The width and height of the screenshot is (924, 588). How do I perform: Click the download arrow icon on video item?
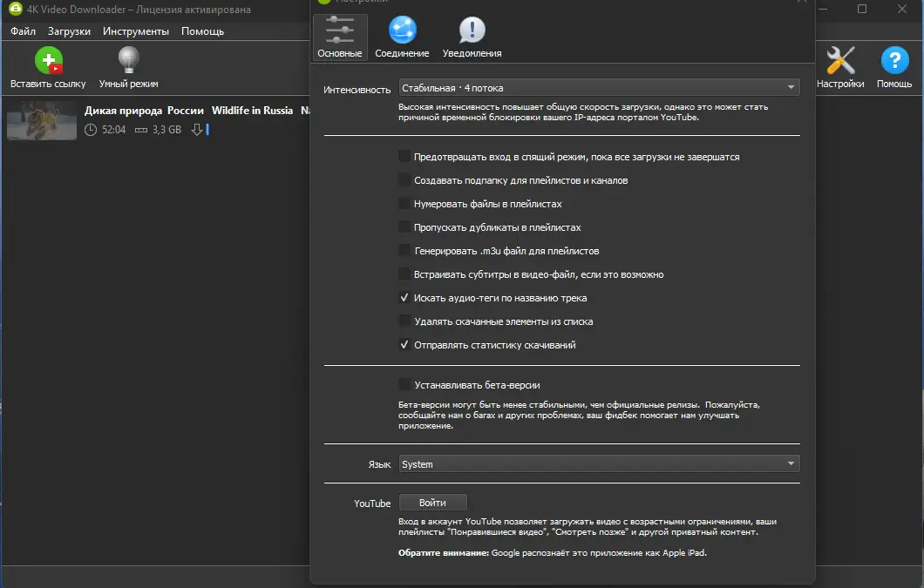tap(197, 130)
